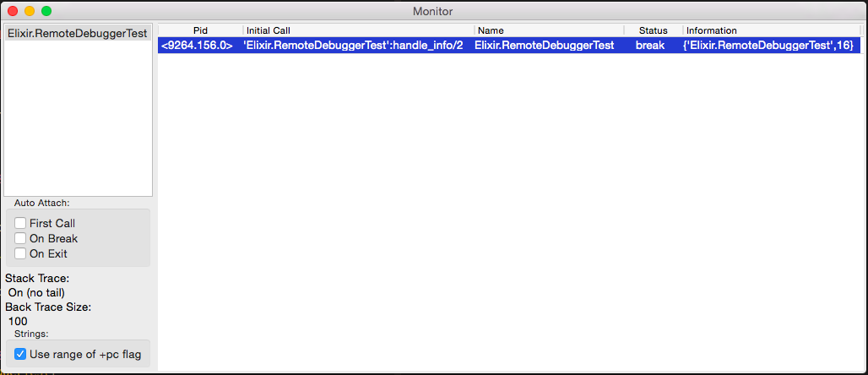Screen dimensions: 868x375
Task: Click the Information column header
Action: tap(771, 30)
